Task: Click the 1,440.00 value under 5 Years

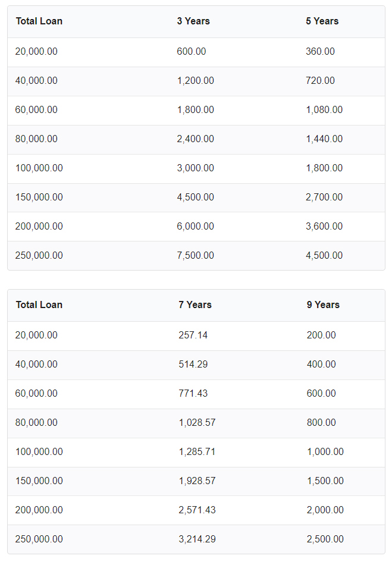Action: pos(324,139)
